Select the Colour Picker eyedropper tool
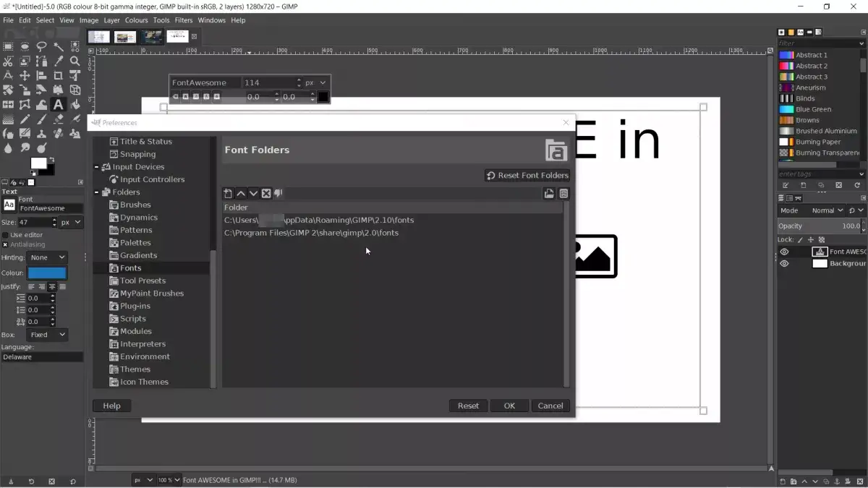 click(59, 61)
